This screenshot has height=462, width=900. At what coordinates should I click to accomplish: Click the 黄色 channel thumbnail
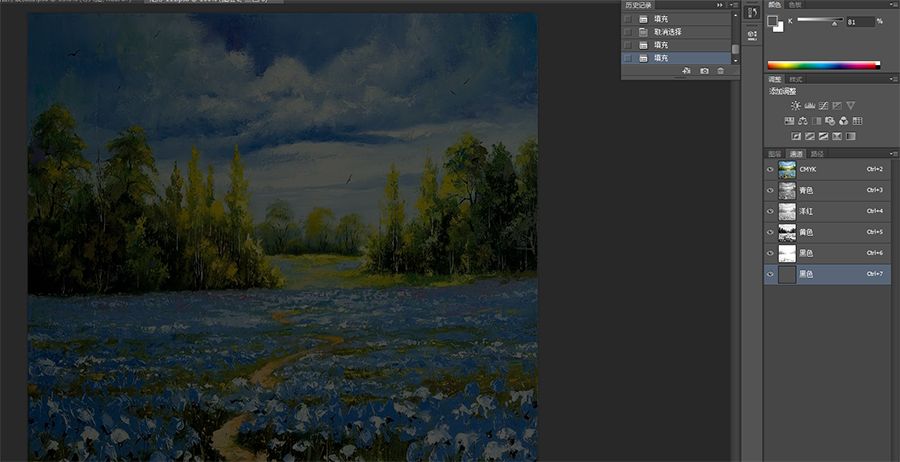[787, 232]
